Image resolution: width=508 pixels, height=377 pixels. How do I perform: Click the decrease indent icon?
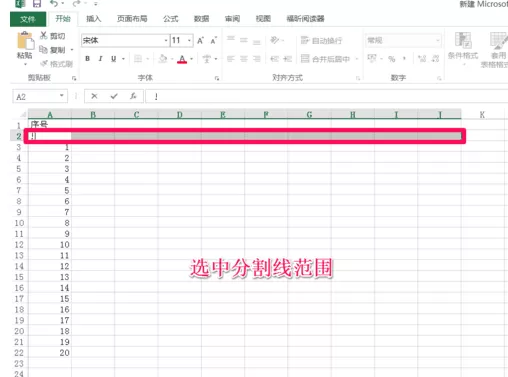click(x=275, y=59)
